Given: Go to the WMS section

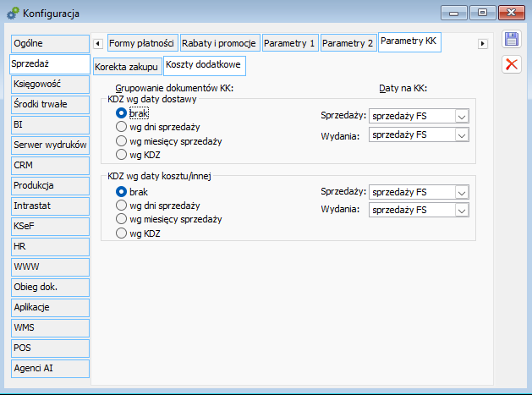Looking at the screenshot, I should 50,328.
